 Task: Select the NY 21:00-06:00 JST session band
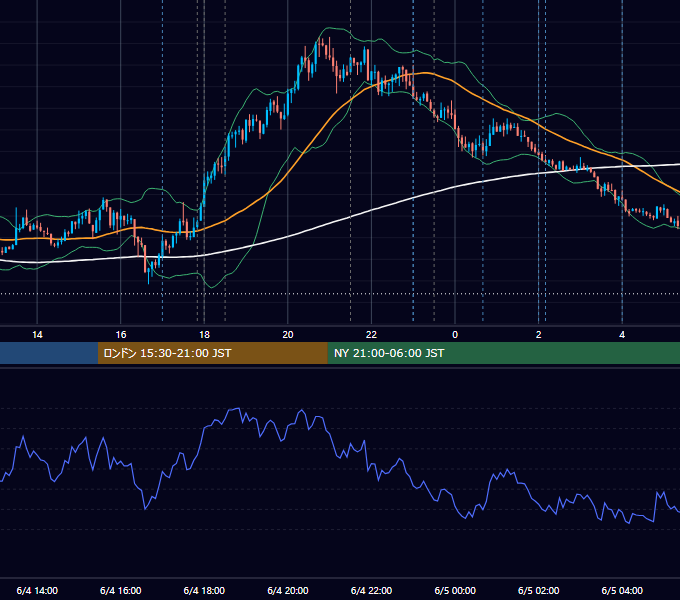[x=503, y=353]
